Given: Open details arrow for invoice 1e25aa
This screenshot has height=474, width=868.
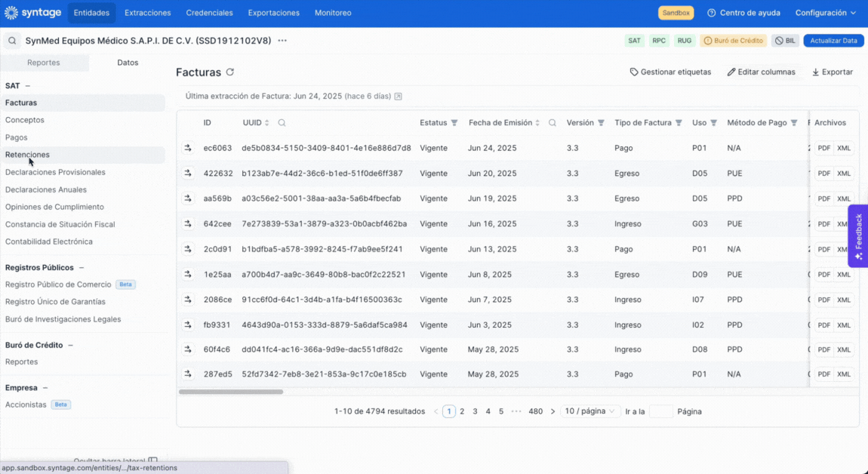Looking at the screenshot, I should point(188,274).
